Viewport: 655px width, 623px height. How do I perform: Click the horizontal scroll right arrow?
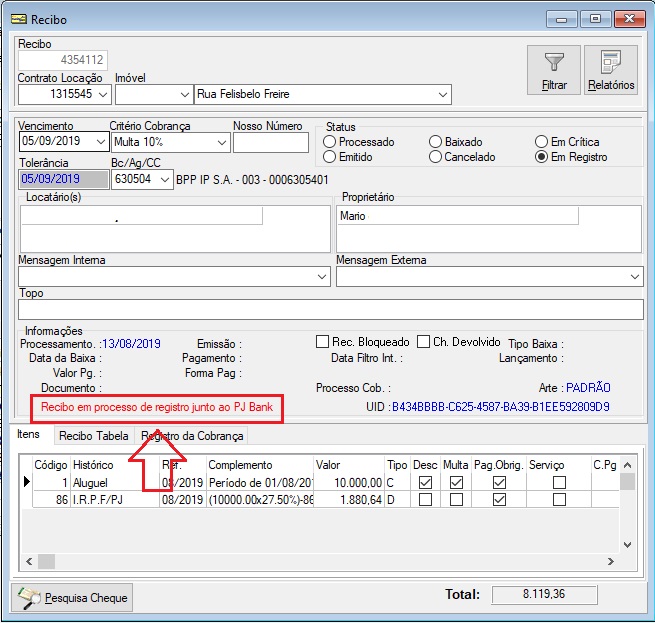tap(610, 561)
